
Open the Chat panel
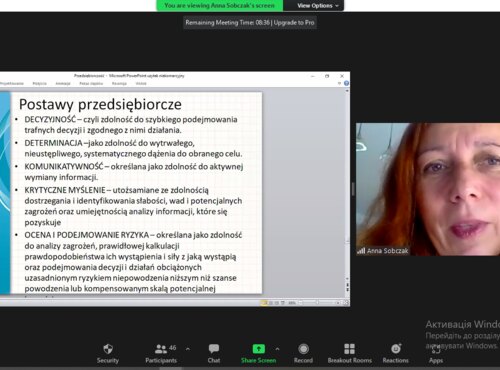tap(214, 354)
